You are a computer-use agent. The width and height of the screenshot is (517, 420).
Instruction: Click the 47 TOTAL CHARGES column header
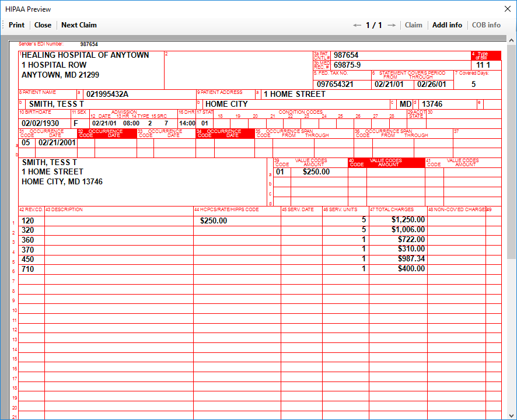point(392,209)
